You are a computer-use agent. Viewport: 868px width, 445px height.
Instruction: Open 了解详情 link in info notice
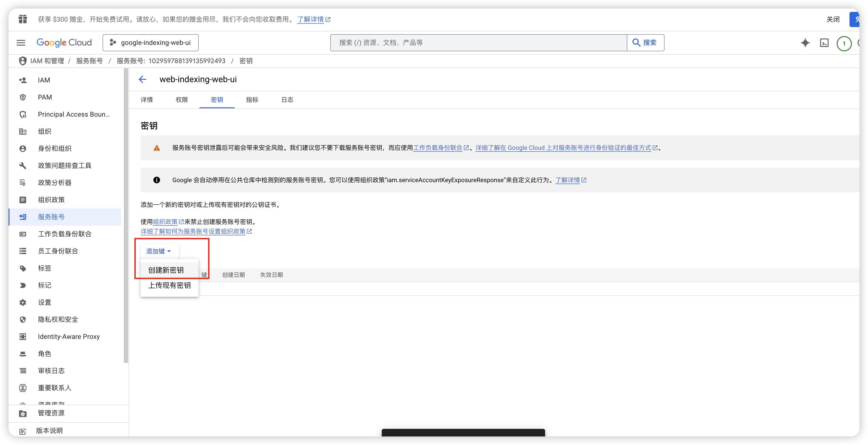[571, 180]
